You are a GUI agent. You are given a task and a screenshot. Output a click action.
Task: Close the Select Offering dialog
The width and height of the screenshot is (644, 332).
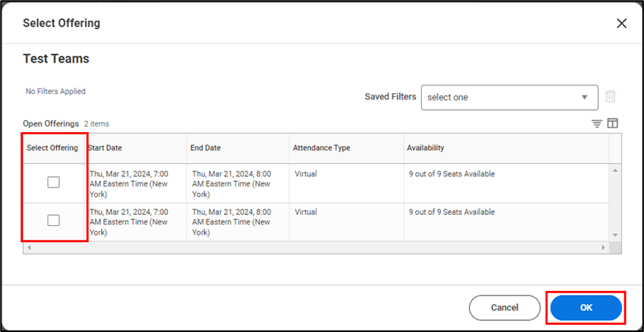(x=621, y=23)
